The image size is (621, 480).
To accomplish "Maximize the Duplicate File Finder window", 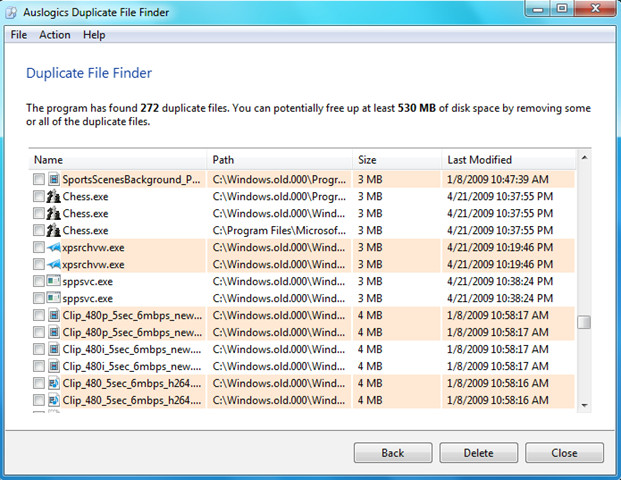I will (x=562, y=9).
